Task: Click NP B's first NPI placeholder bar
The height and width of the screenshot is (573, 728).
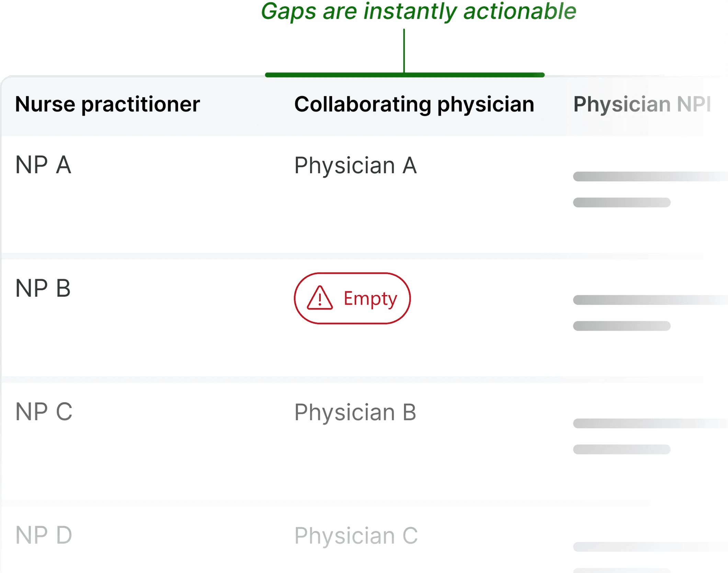Action: click(650, 300)
